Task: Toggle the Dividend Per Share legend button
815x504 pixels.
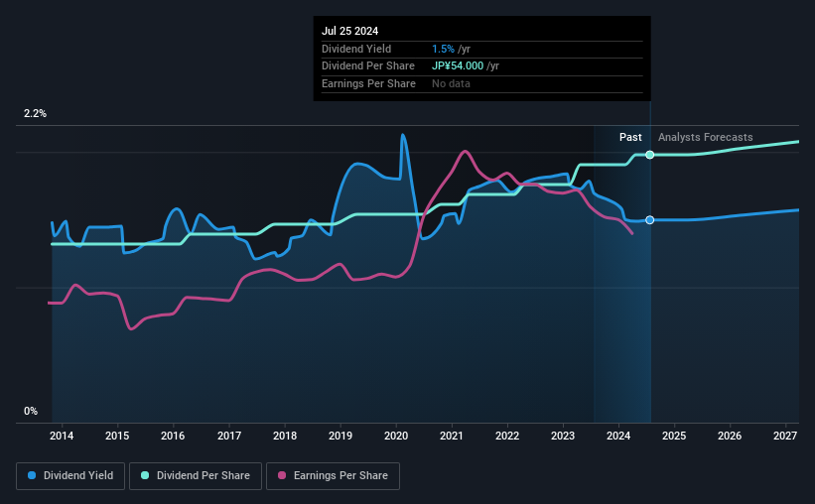Action: [x=196, y=476]
